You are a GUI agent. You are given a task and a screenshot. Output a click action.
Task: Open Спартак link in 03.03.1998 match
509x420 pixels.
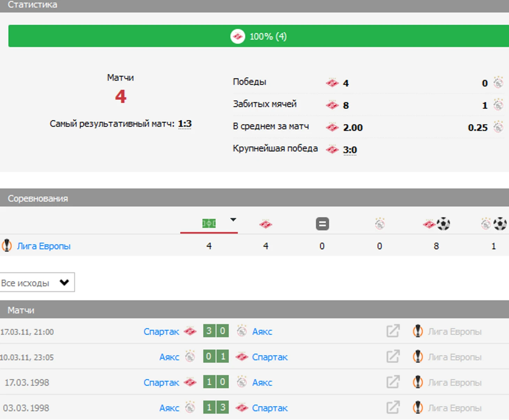(x=270, y=408)
